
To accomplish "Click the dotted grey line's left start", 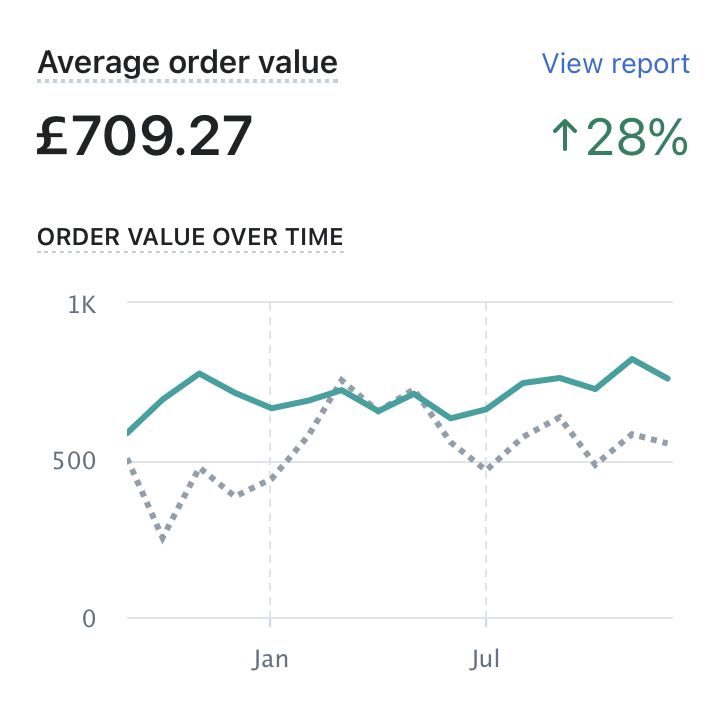I will click(x=129, y=460).
